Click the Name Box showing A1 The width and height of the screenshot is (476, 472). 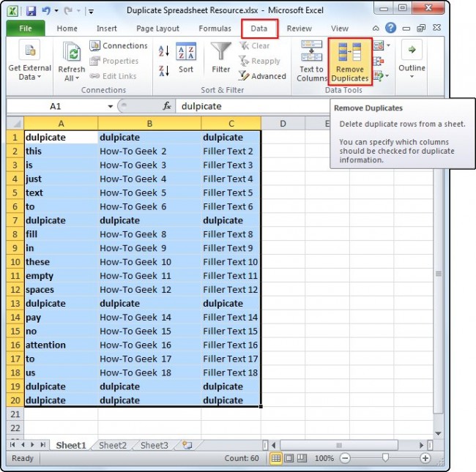(x=56, y=106)
